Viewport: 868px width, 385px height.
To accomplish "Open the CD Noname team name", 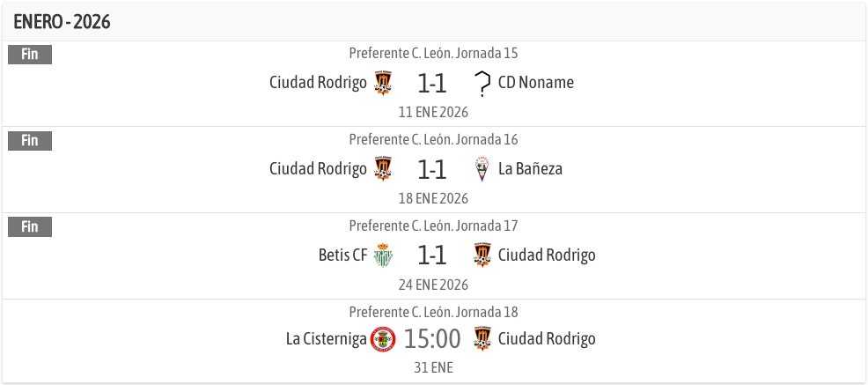I will [536, 83].
